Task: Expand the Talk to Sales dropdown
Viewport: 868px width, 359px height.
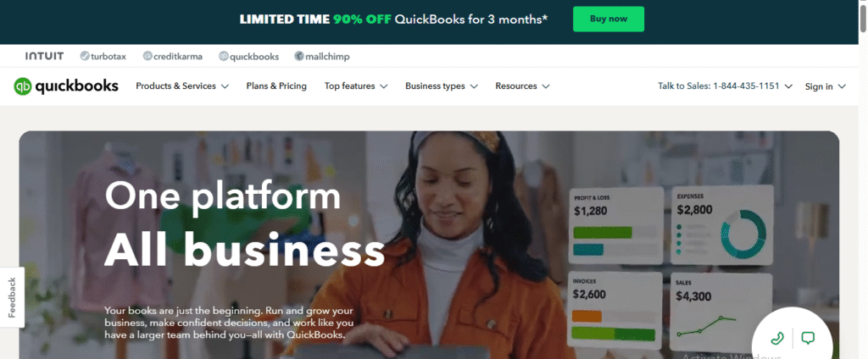Action: tap(726, 86)
